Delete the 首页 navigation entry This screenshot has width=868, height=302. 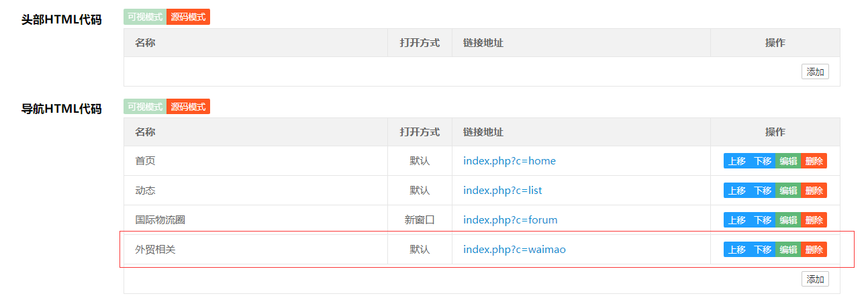tap(814, 161)
